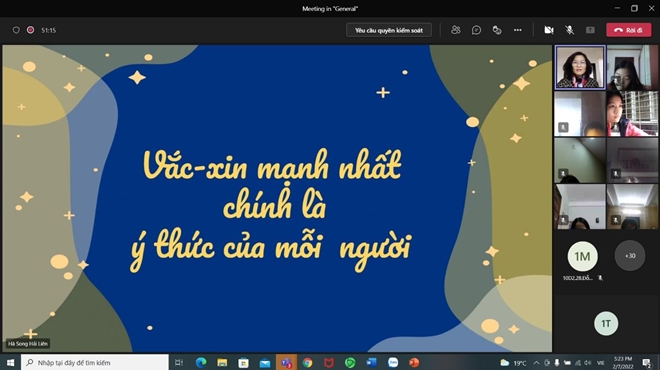Open the Windows Start menu
The width and height of the screenshot is (660, 370).
click(10, 362)
